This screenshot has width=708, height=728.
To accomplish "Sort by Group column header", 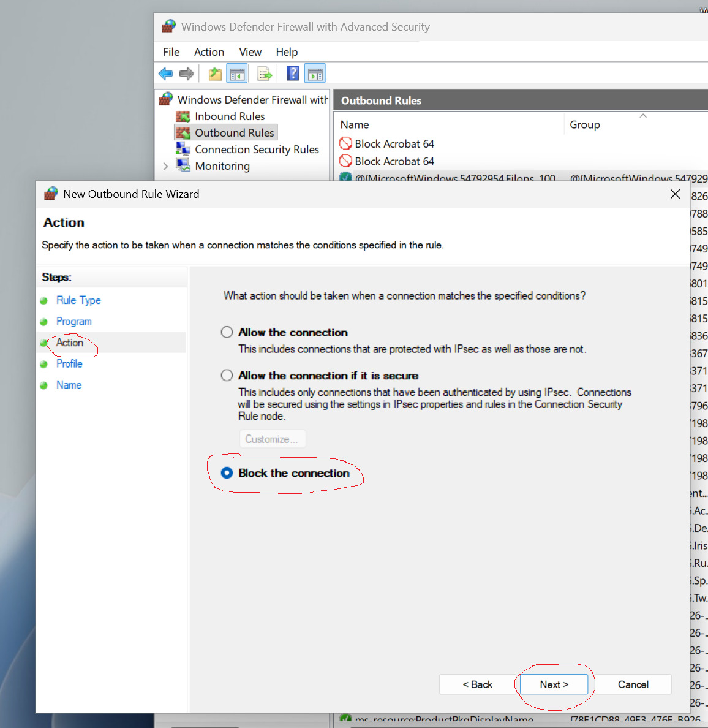I will (584, 124).
